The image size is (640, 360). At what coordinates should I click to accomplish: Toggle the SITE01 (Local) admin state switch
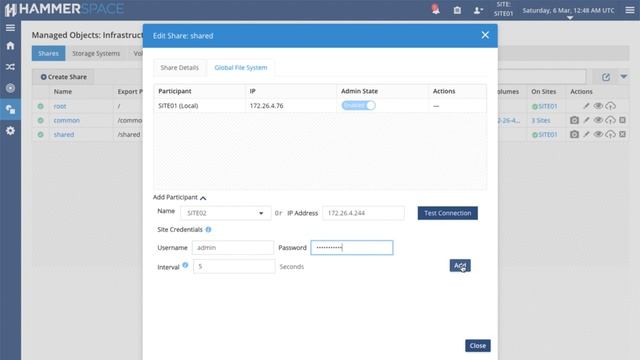tap(358, 105)
